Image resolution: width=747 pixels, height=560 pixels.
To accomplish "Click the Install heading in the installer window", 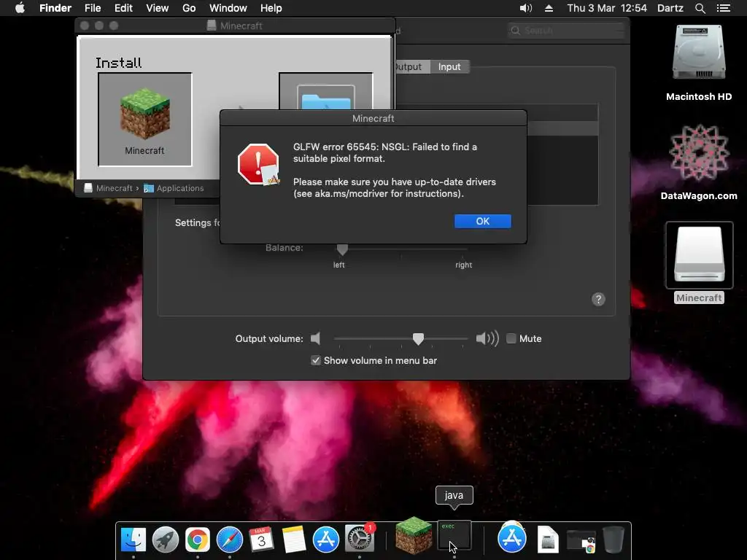I will point(118,63).
